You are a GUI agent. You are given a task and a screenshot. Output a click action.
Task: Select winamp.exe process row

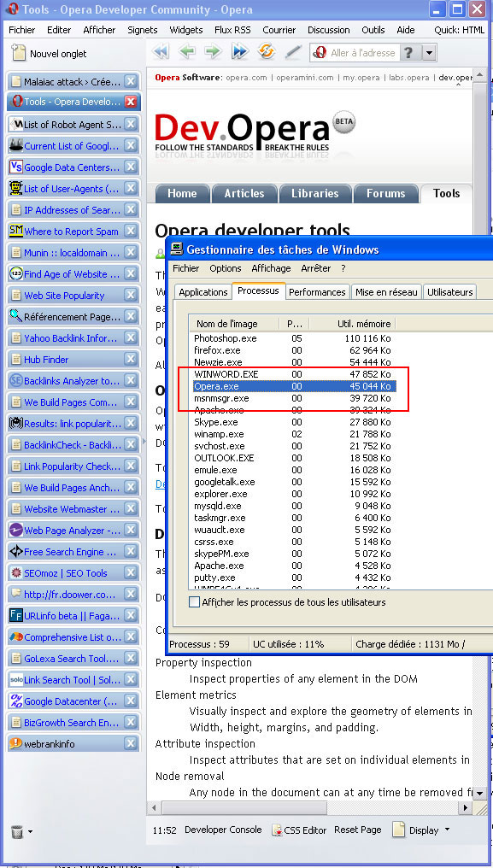click(294, 434)
